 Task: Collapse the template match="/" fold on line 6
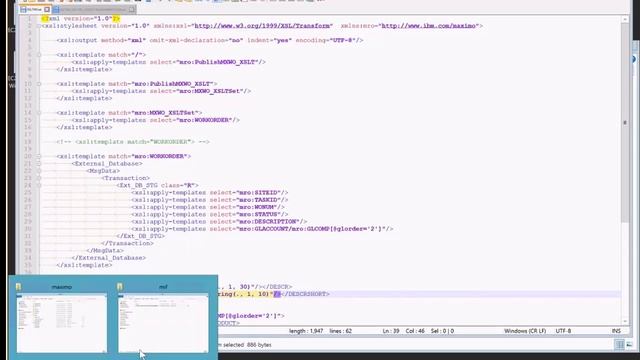tap(39, 55)
